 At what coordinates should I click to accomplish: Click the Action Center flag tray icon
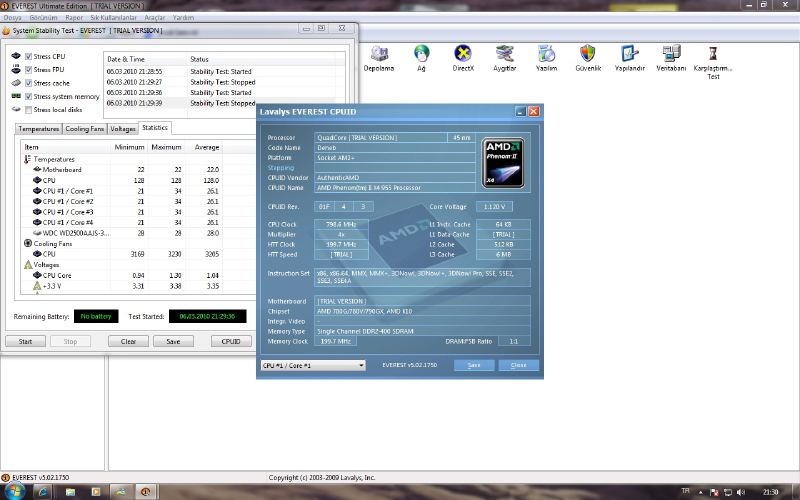pyautogui.click(x=715, y=492)
